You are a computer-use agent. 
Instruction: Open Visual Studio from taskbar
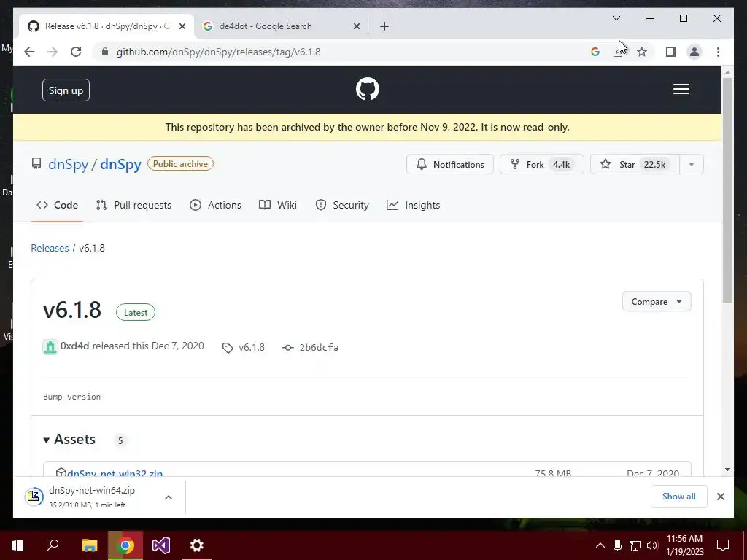coord(161,545)
